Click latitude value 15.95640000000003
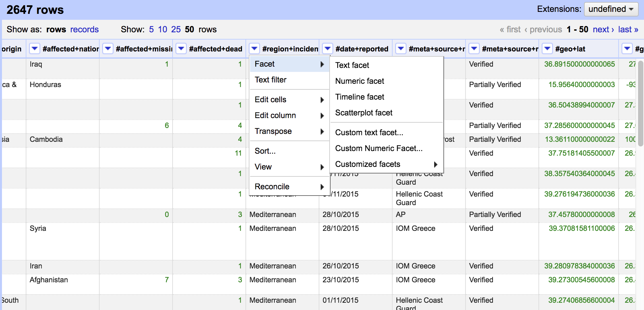This screenshot has height=310, width=644. (x=582, y=84)
